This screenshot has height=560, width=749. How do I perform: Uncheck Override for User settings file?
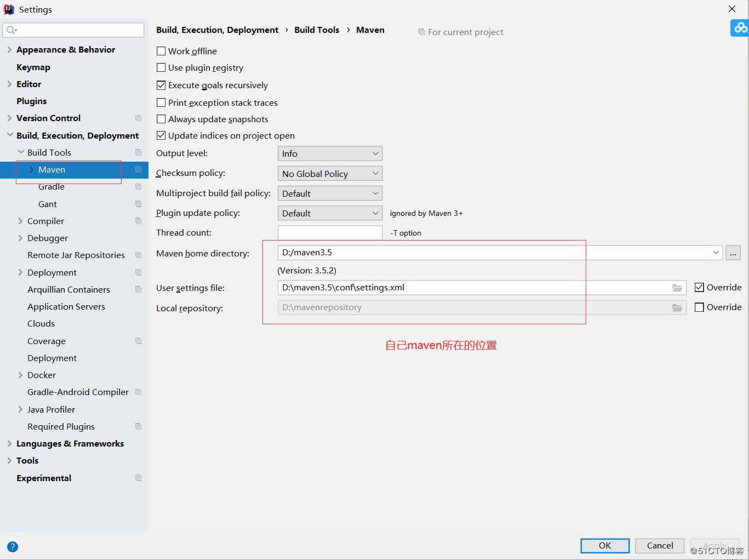coord(699,287)
